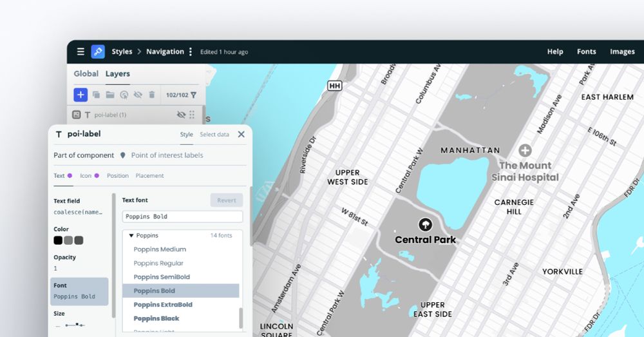The height and width of the screenshot is (337, 644).
Task: Switch to the Global tab
Action: [86, 73]
